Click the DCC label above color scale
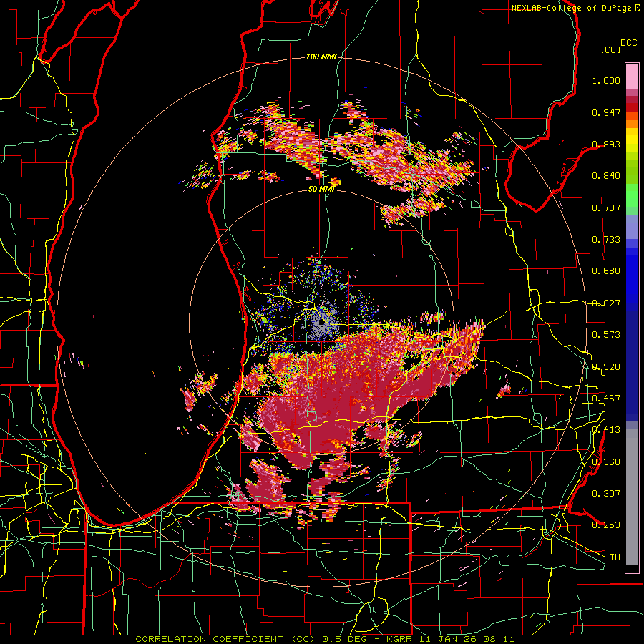 628,43
